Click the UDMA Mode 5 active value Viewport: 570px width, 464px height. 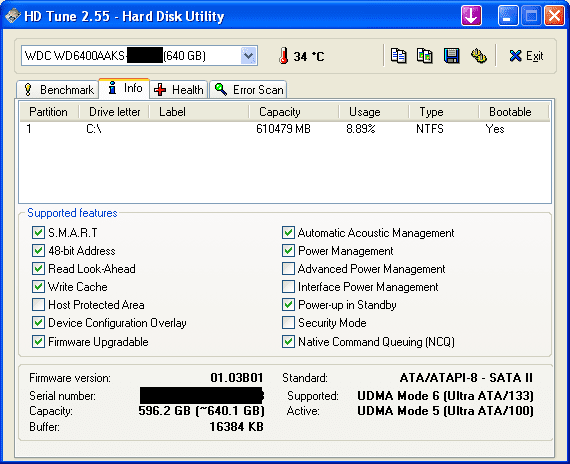click(445, 411)
